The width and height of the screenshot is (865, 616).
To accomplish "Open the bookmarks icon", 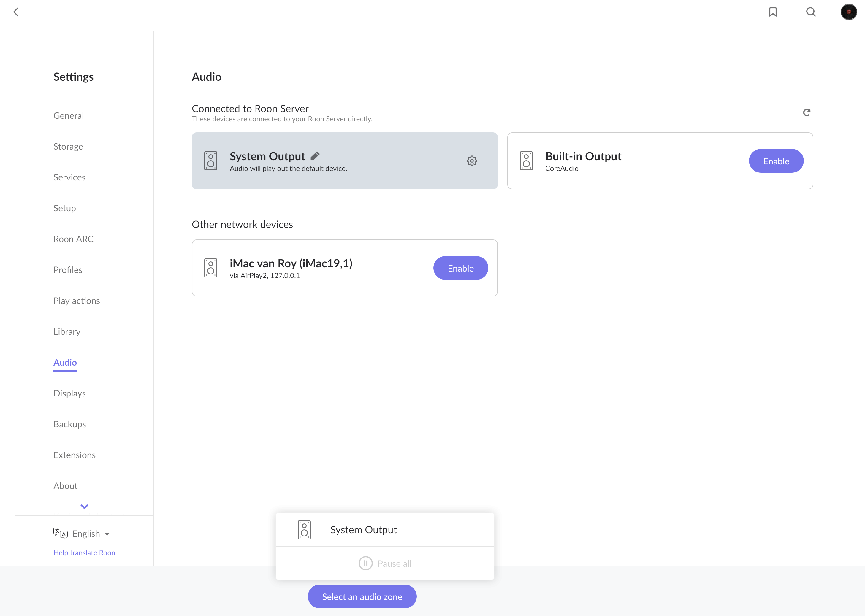I will (x=773, y=12).
